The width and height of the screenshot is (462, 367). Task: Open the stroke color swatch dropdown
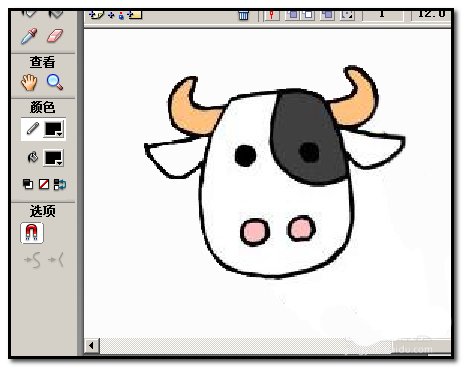54,129
